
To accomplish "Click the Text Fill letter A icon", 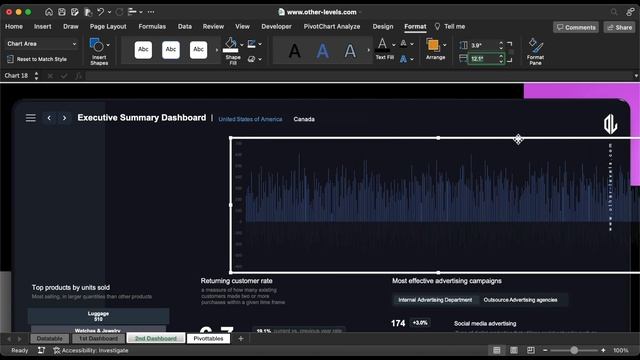I will click(382, 44).
